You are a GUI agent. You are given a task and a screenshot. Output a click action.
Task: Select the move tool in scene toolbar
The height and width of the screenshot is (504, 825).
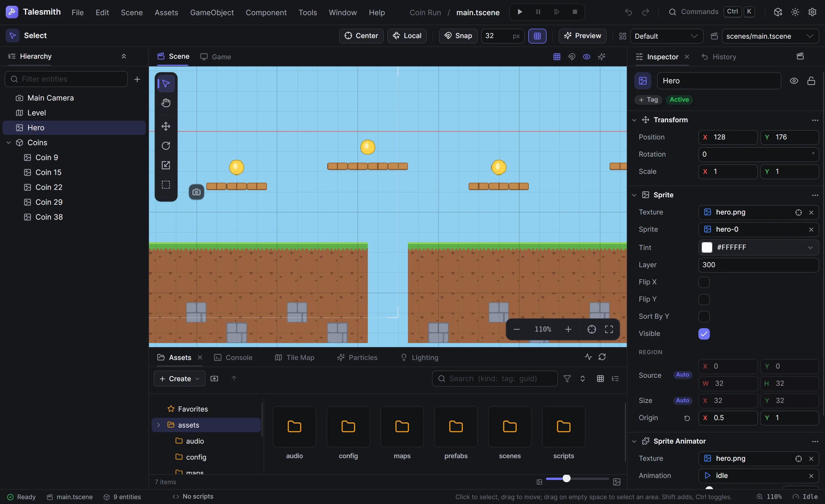coord(166,126)
